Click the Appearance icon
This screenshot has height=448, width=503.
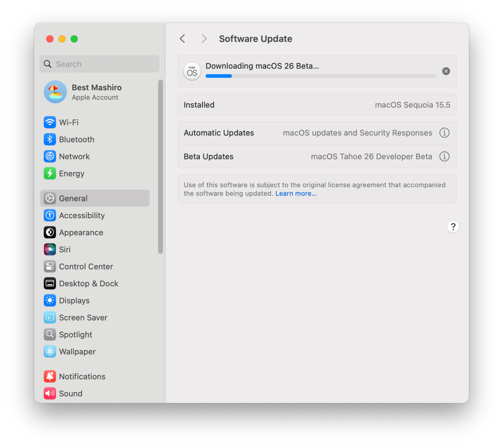coord(50,232)
